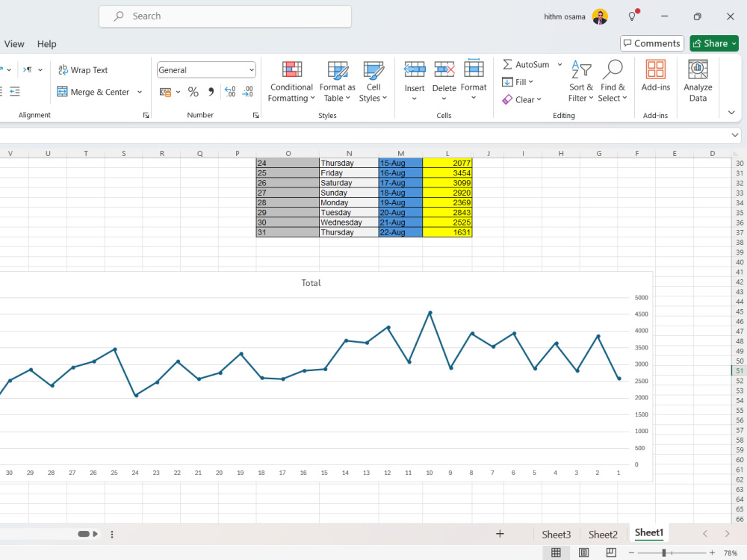Click the horizontal scrollbar options dots
This screenshot has height=560, width=747.
click(x=112, y=535)
